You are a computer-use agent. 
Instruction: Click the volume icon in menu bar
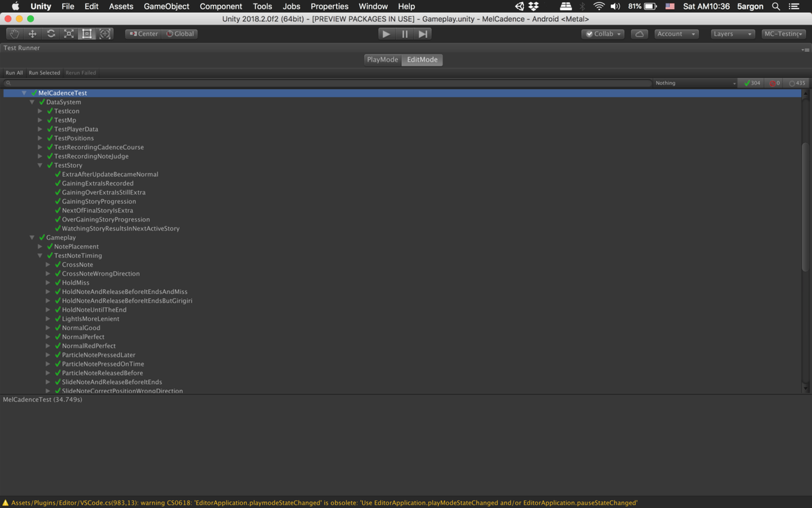(x=616, y=6)
